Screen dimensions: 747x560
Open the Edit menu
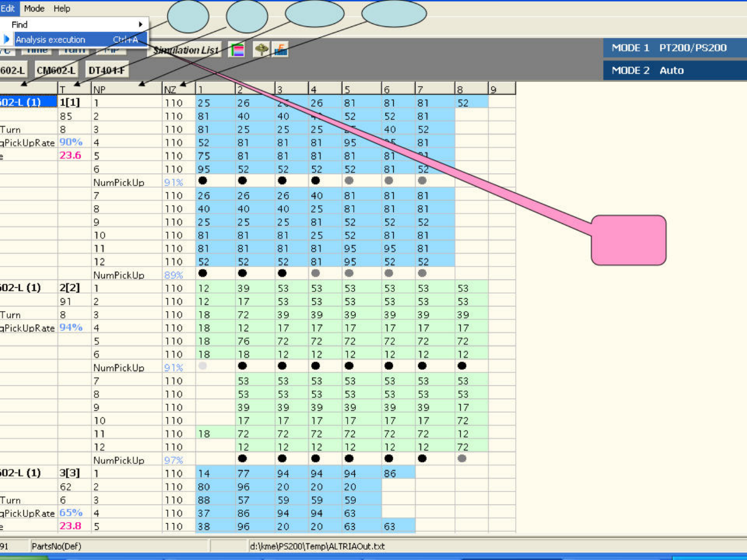coord(8,8)
